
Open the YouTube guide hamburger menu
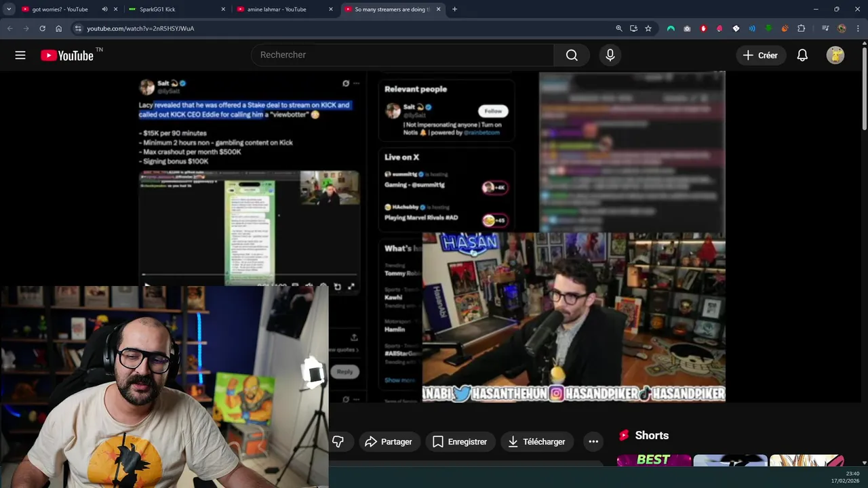point(20,56)
